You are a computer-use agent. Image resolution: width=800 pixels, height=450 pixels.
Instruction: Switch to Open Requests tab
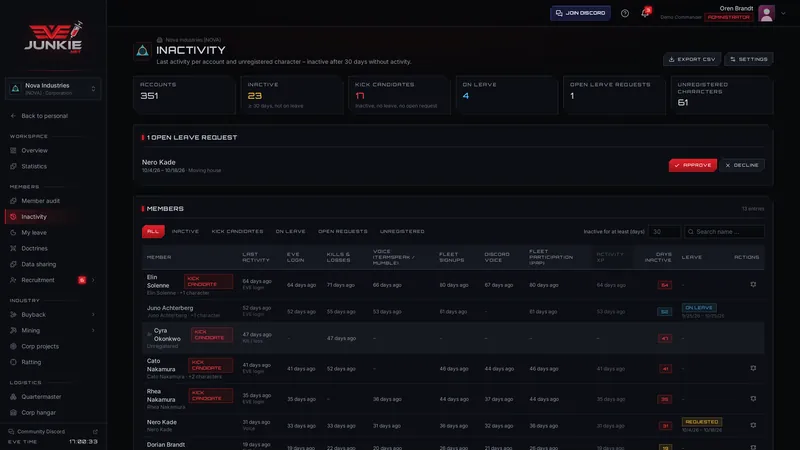(342, 232)
